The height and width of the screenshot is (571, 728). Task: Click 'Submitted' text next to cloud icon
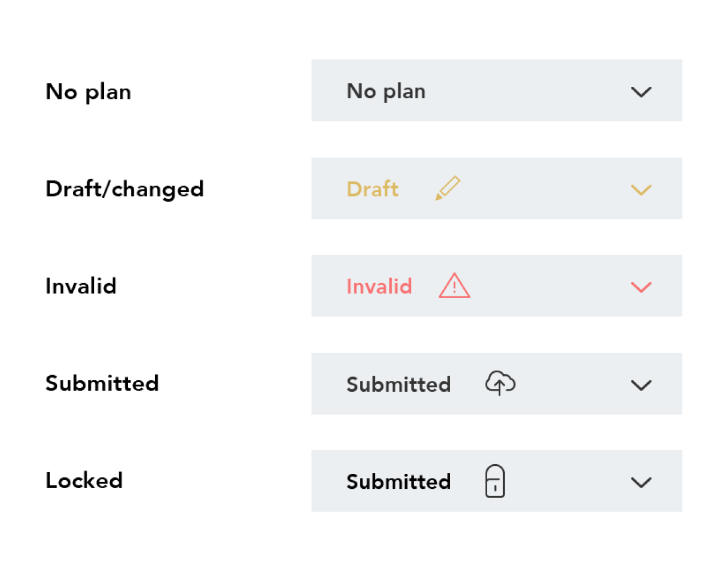click(x=398, y=384)
